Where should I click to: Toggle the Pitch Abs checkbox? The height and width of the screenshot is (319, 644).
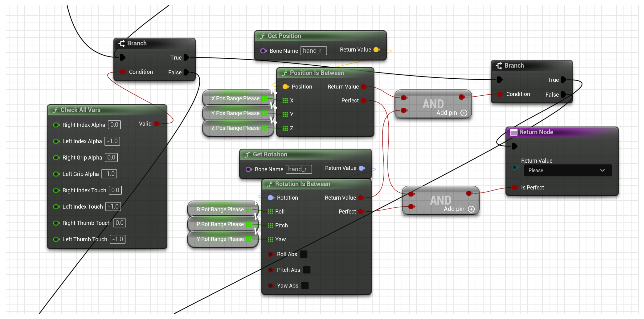click(307, 270)
